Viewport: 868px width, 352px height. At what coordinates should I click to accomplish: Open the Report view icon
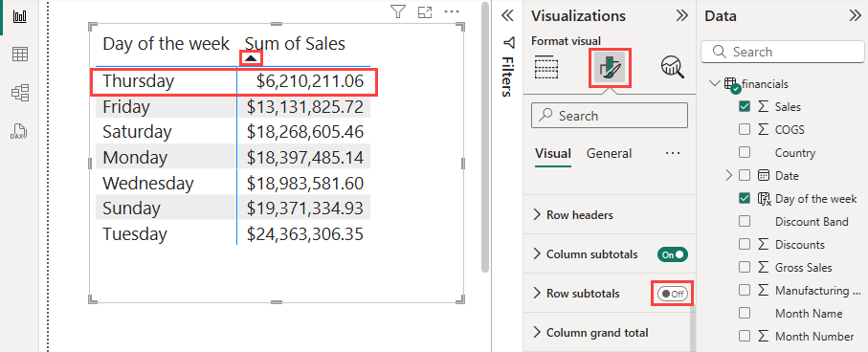click(x=20, y=15)
